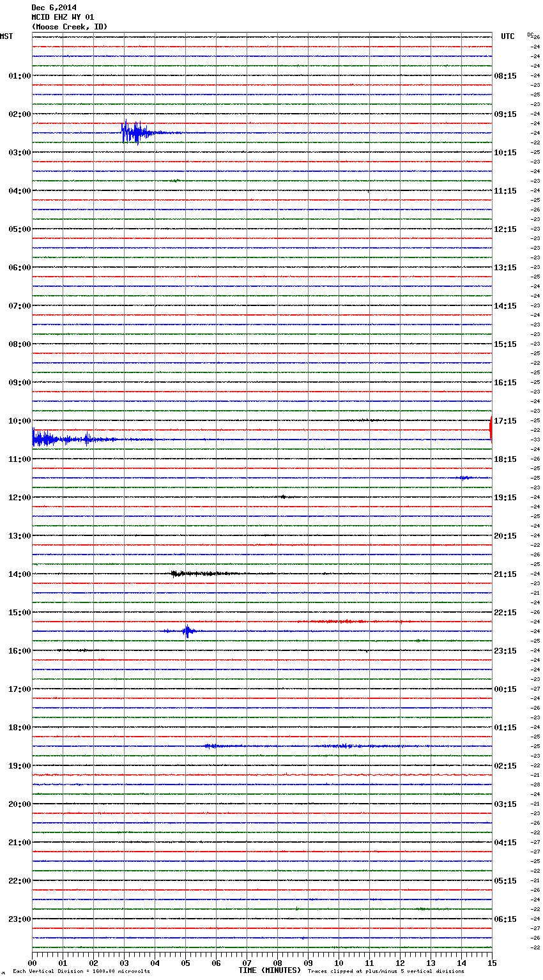Select the 23:00 MST hour label

tap(20, 919)
